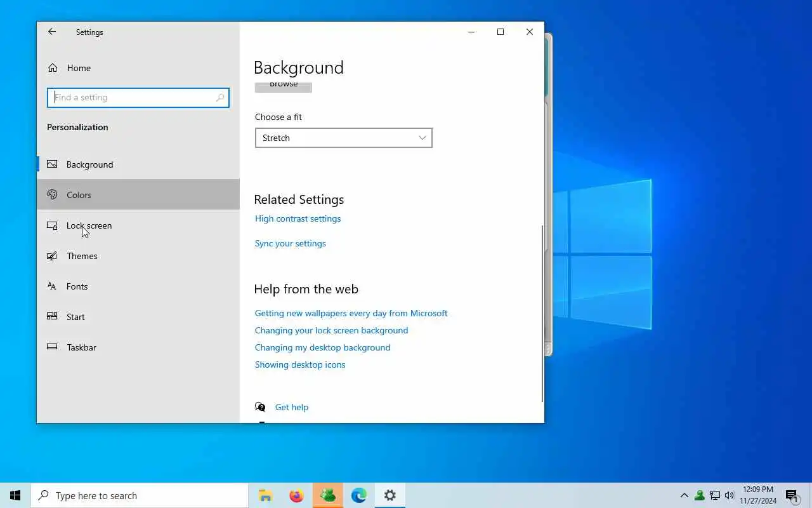Screen dimensions: 812x508
Task: Go back using the Settings back arrow
Action: [x=52, y=32]
